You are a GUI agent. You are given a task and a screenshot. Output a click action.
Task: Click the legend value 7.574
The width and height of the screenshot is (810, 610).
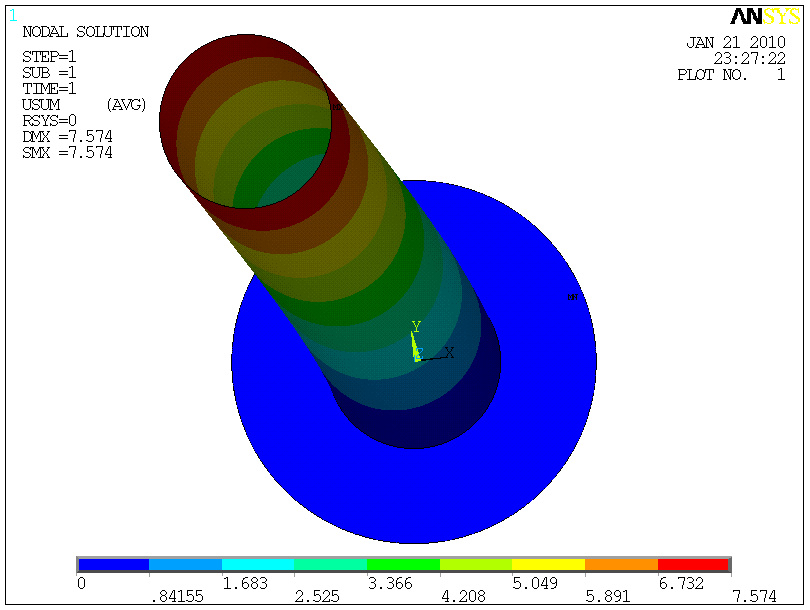click(755, 597)
